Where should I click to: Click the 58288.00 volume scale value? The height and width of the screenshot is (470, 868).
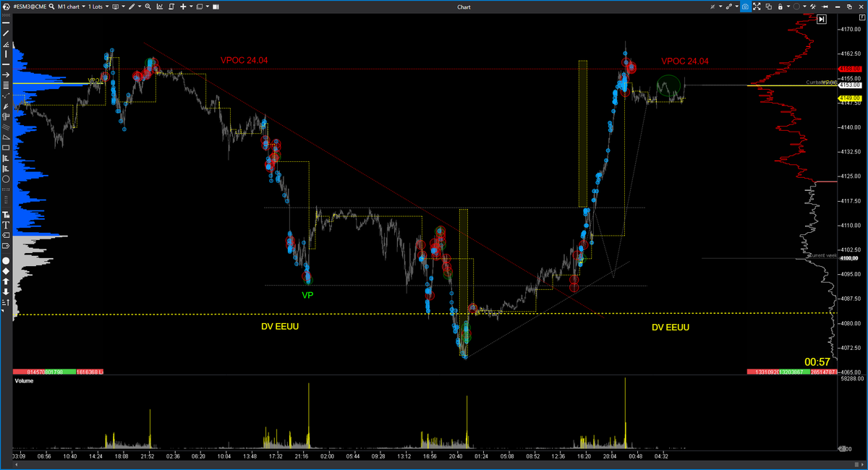tap(852, 379)
